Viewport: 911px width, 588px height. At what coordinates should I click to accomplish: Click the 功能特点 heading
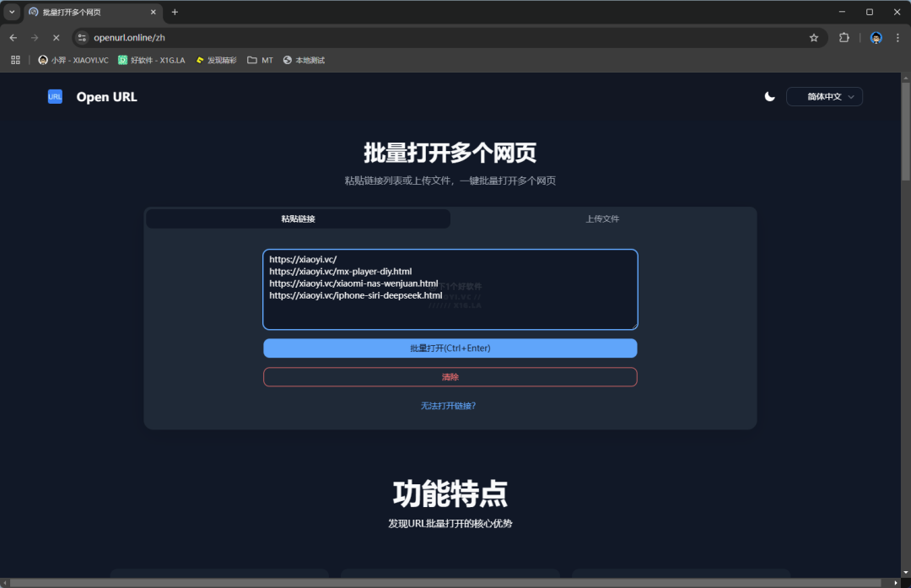coord(450,494)
